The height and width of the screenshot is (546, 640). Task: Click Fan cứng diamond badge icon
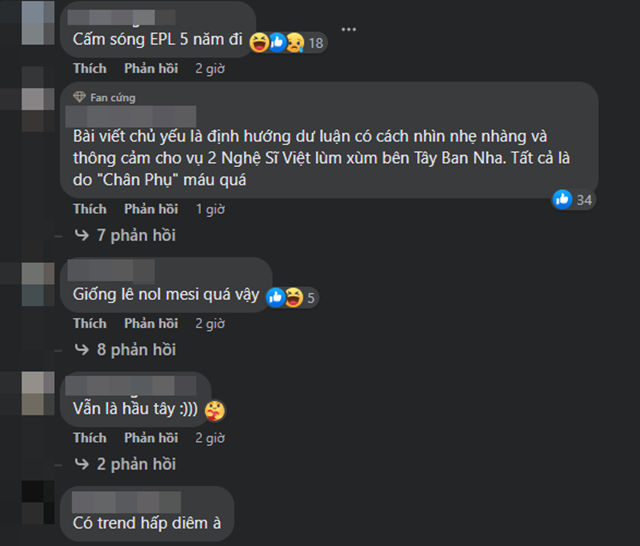pos(79,97)
